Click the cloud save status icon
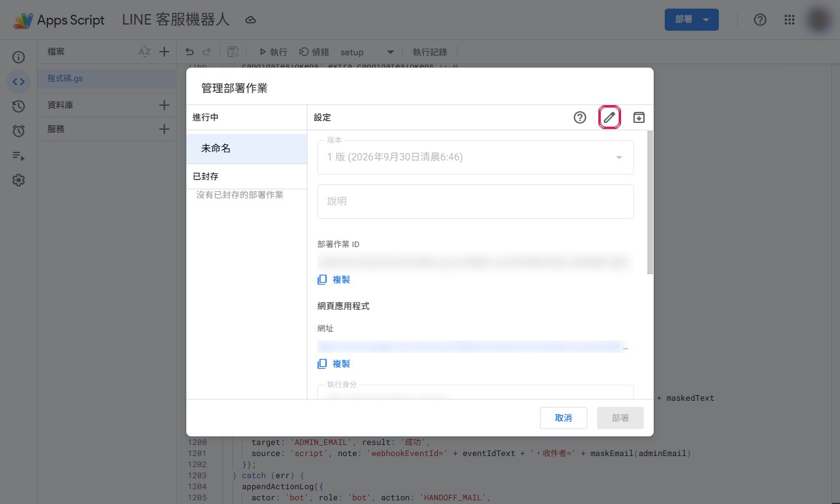The width and height of the screenshot is (840, 504). (250, 20)
